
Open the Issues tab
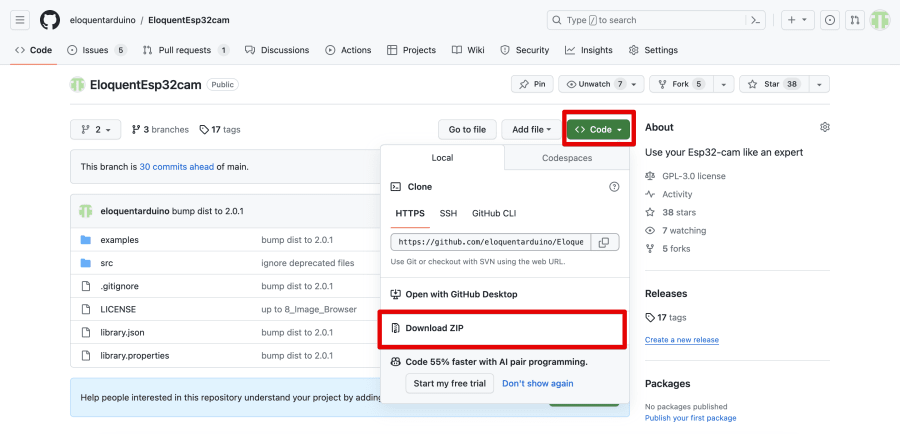coord(96,50)
